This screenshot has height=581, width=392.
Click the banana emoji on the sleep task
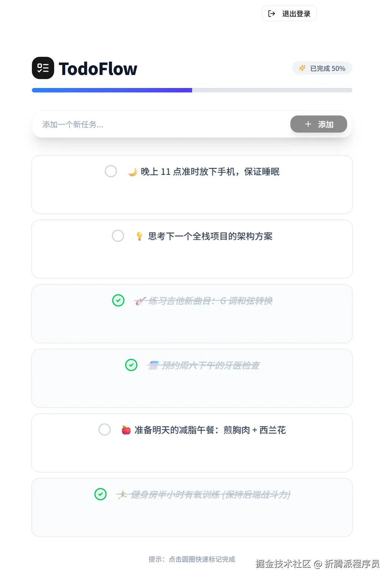tap(134, 172)
